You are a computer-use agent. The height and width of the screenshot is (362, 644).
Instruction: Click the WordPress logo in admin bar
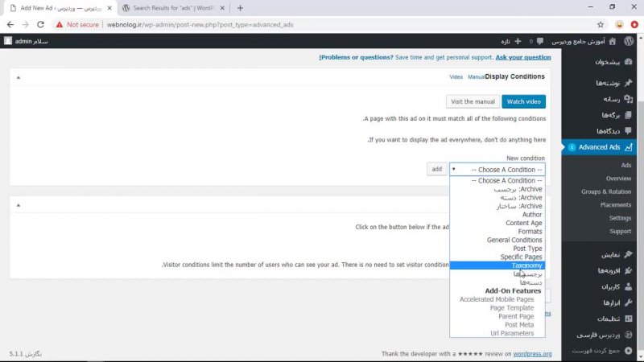coord(628,40)
